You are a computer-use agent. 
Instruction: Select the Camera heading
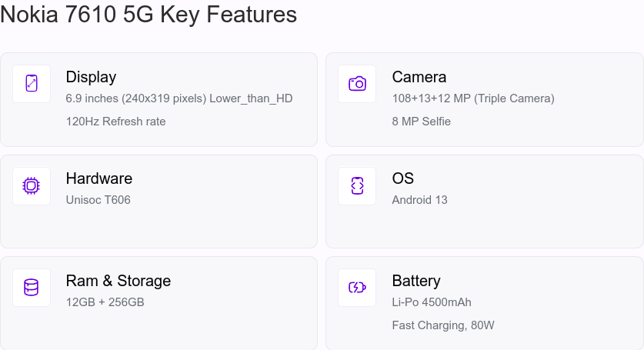coord(419,77)
